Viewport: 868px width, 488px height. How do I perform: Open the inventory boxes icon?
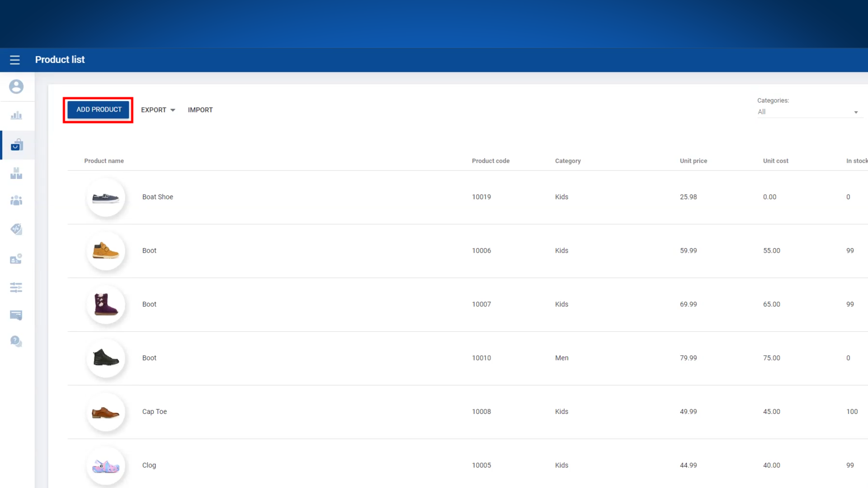[16, 173]
